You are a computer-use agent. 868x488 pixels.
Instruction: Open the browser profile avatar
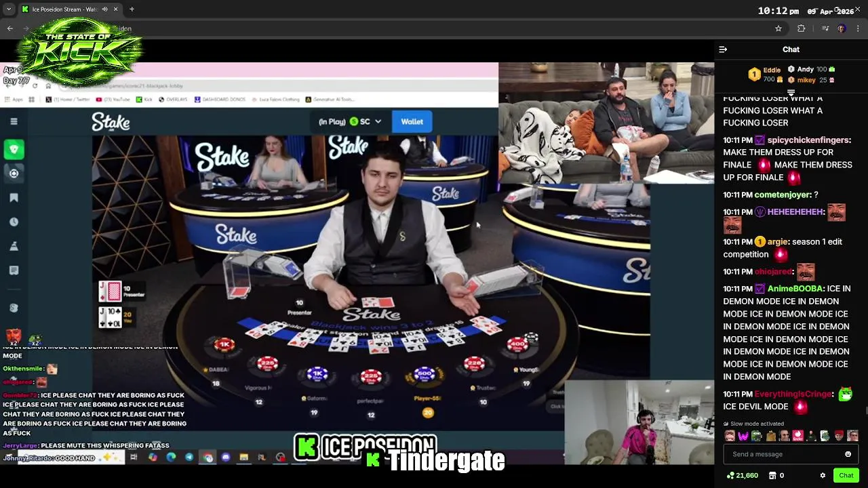click(842, 28)
